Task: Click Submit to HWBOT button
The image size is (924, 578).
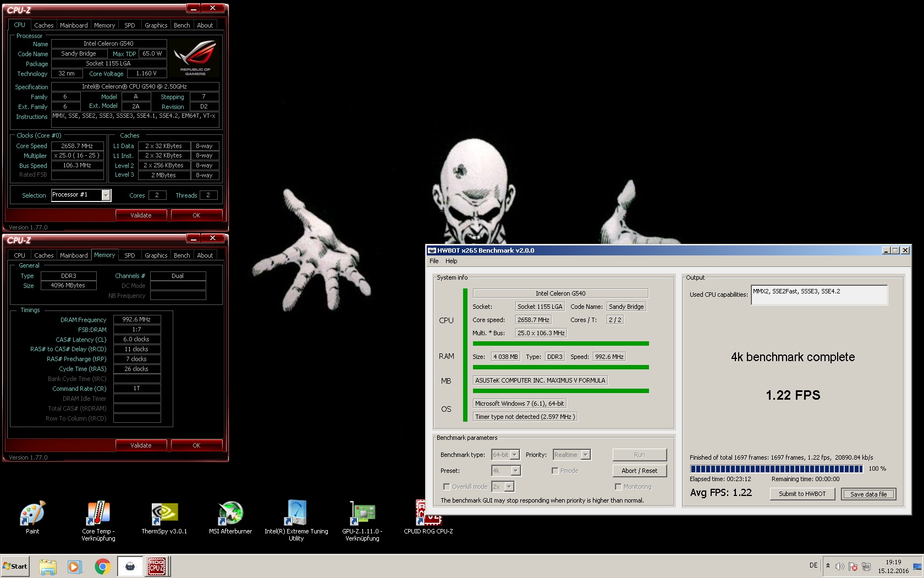Action: 802,494
